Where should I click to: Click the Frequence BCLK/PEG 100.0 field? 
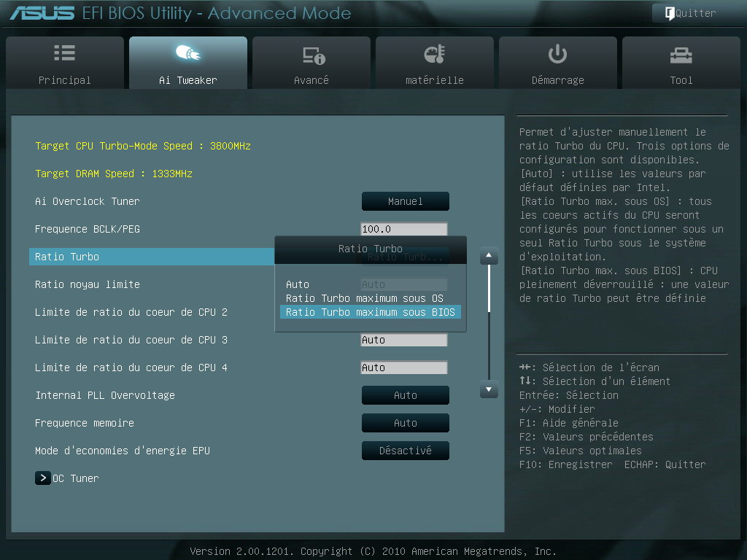(404, 229)
